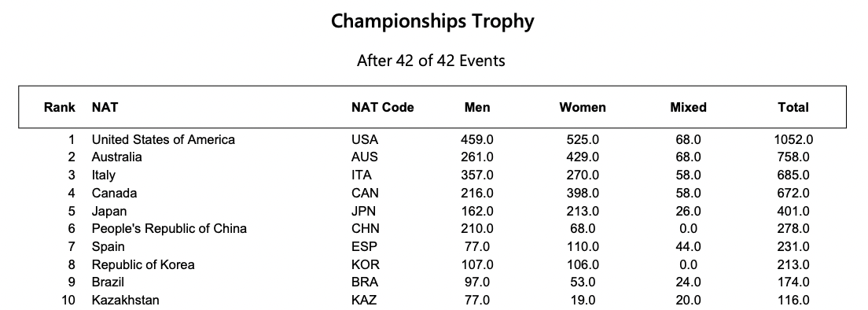Click Australia's total of 758.0
868x310 pixels.
(793, 157)
